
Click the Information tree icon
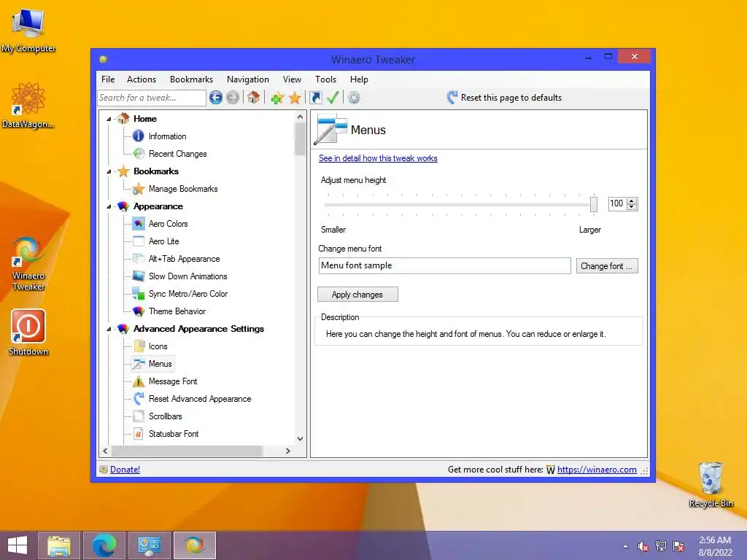138,136
